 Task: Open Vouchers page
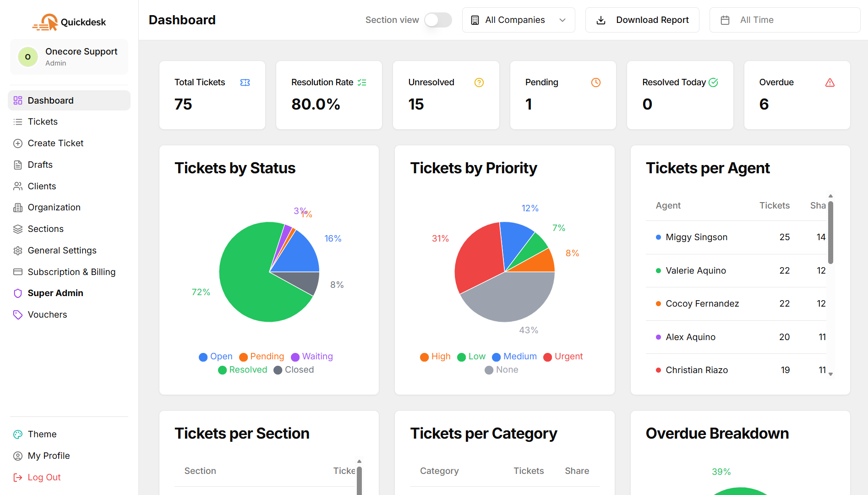coord(69,315)
